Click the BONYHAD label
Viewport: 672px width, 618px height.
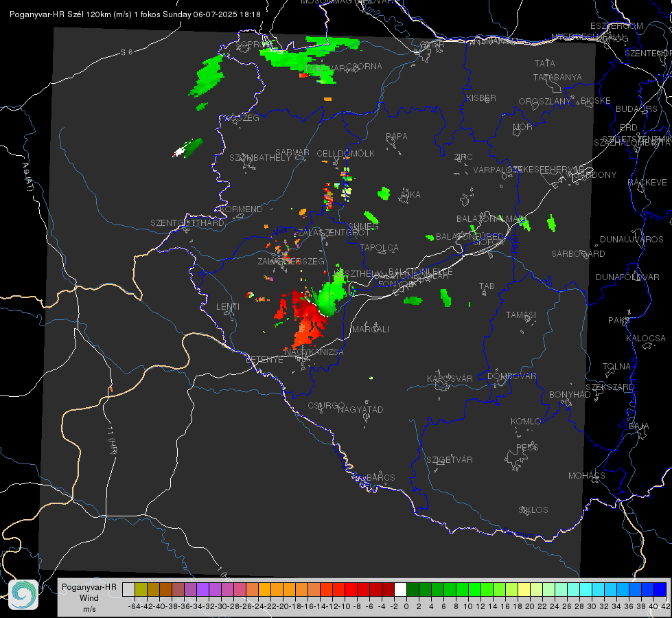(570, 395)
